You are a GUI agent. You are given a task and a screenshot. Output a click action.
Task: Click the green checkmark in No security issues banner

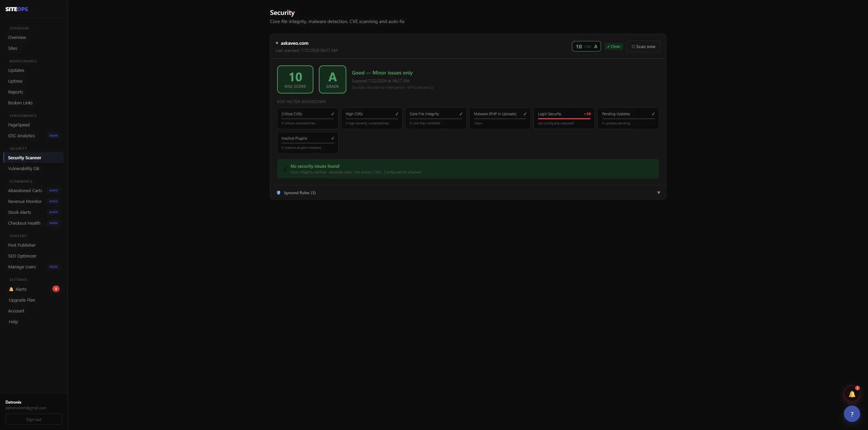pos(285,169)
